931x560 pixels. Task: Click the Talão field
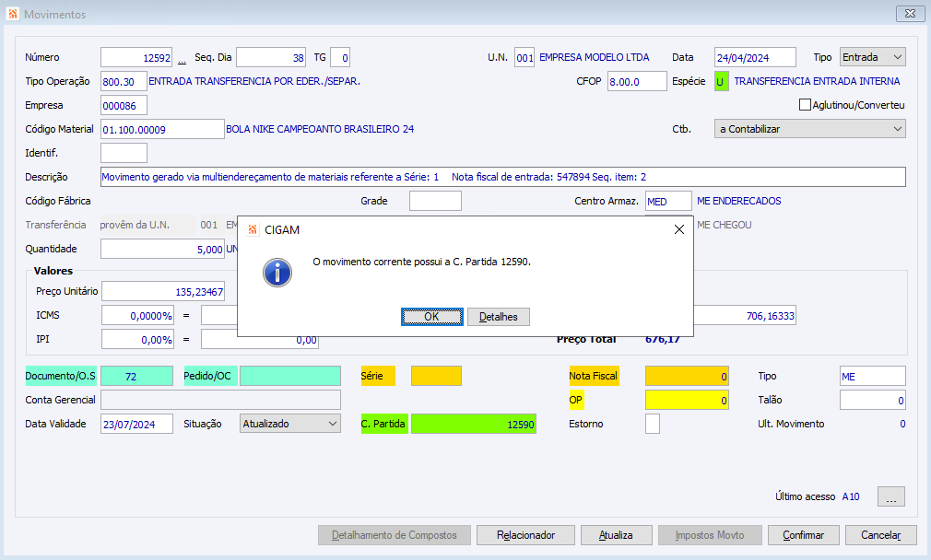click(x=873, y=400)
